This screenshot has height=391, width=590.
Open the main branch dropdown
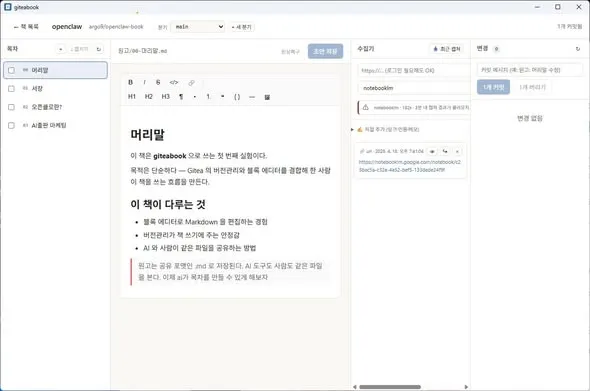(x=198, y=27)
